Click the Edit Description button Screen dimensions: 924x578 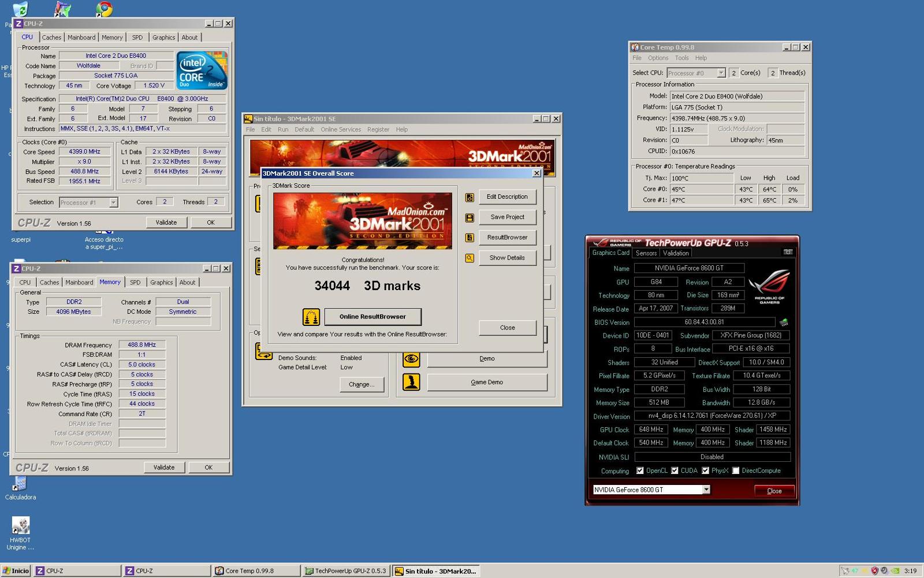pos(507,197)
